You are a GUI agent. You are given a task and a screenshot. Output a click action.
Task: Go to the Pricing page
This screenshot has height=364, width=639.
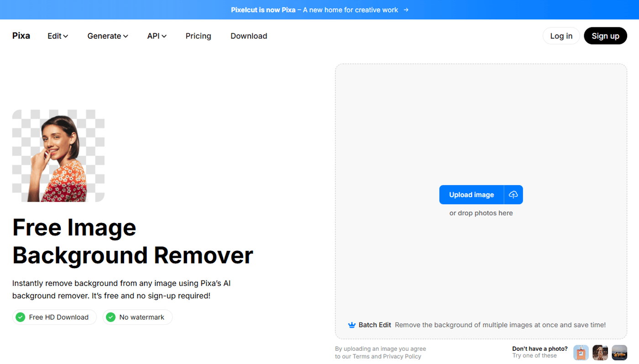(198, 36)
